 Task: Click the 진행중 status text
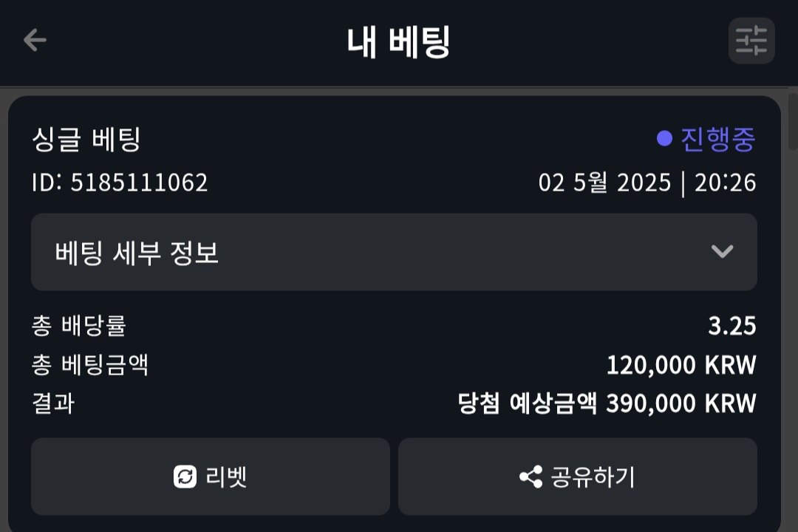point(717,139)
